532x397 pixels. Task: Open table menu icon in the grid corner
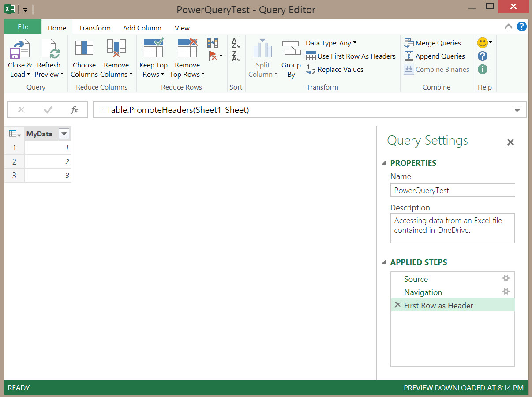click(x=15, y=134)
